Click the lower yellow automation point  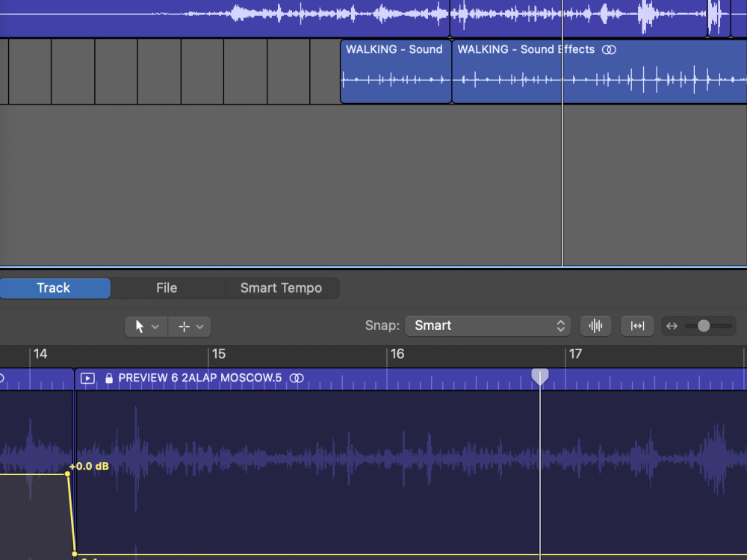point(74,554)
